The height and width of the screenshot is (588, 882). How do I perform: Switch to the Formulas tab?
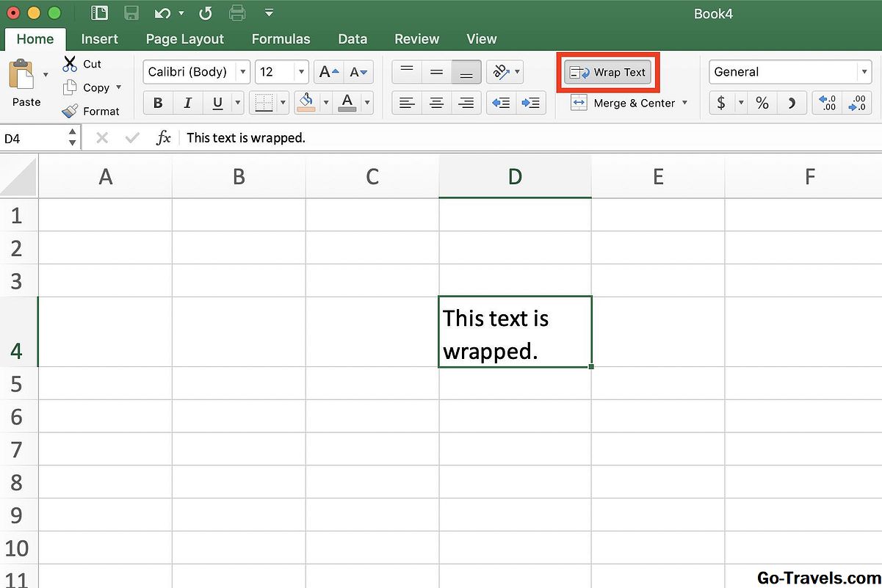[x=281, y=38]
